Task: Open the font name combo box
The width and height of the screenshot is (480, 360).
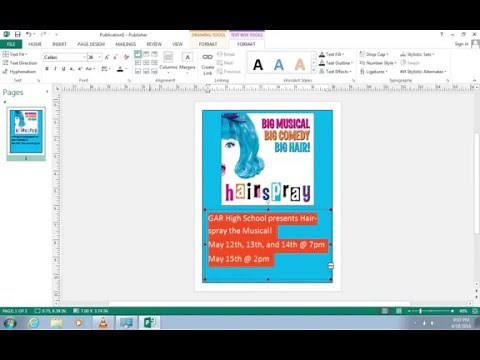Action: [65, 57]
